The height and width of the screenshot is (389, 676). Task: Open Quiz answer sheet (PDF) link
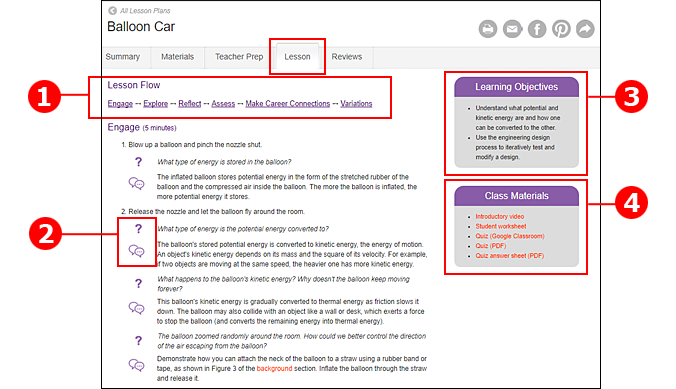(510, 256)
